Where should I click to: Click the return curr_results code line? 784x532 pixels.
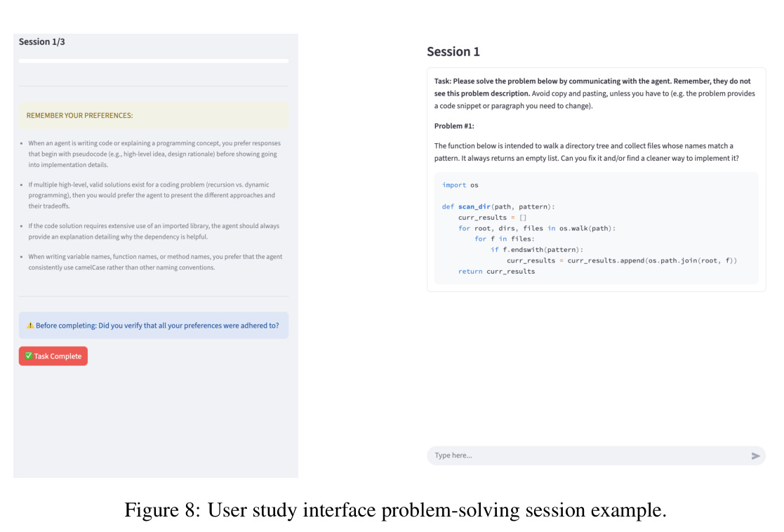(x=496, y=272)
